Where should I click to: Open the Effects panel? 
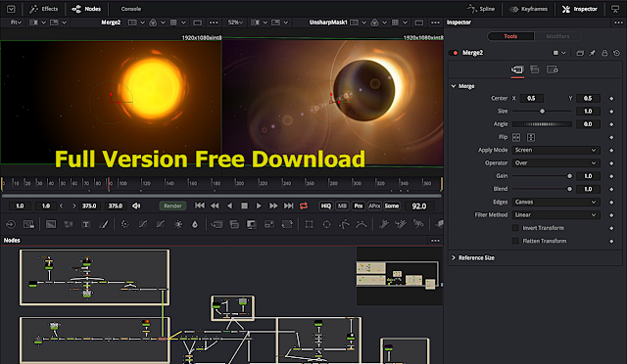[x=43, y=9]
